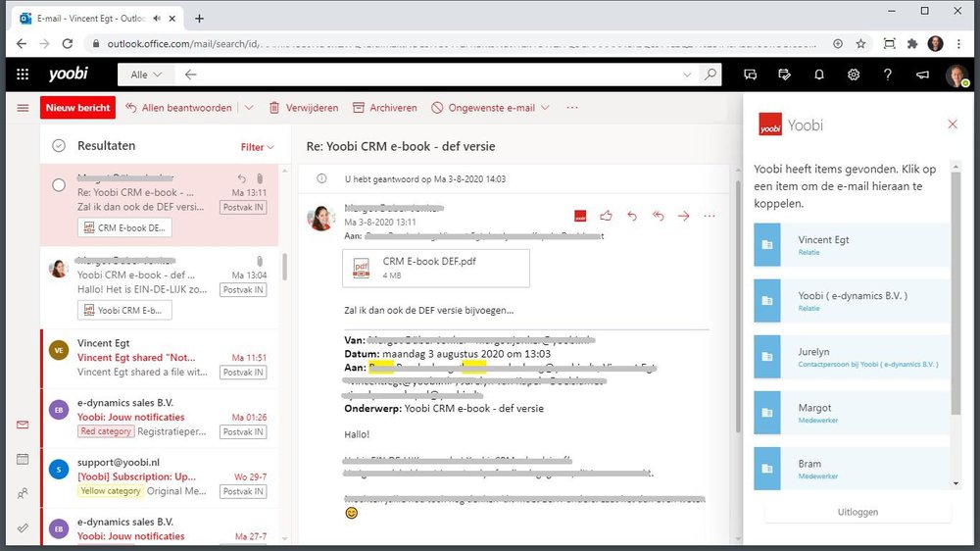The image size is (980, 551).
Task: Click the Uitloggen button in the Yoobi panel
Action: 857,512
